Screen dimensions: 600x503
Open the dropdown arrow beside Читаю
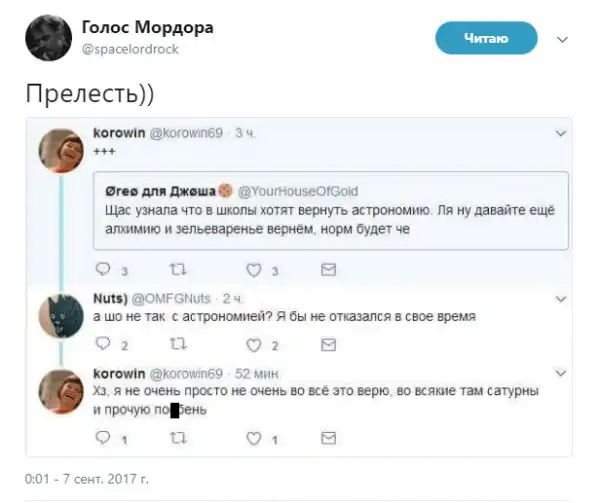[x=561, y=40]
